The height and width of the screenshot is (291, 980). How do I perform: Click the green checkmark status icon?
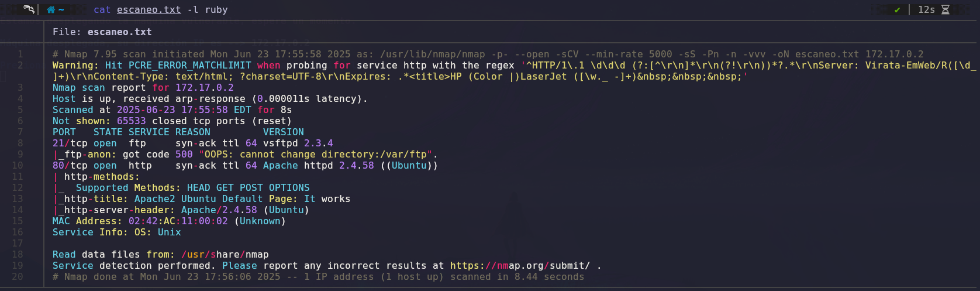click(897, 10)
